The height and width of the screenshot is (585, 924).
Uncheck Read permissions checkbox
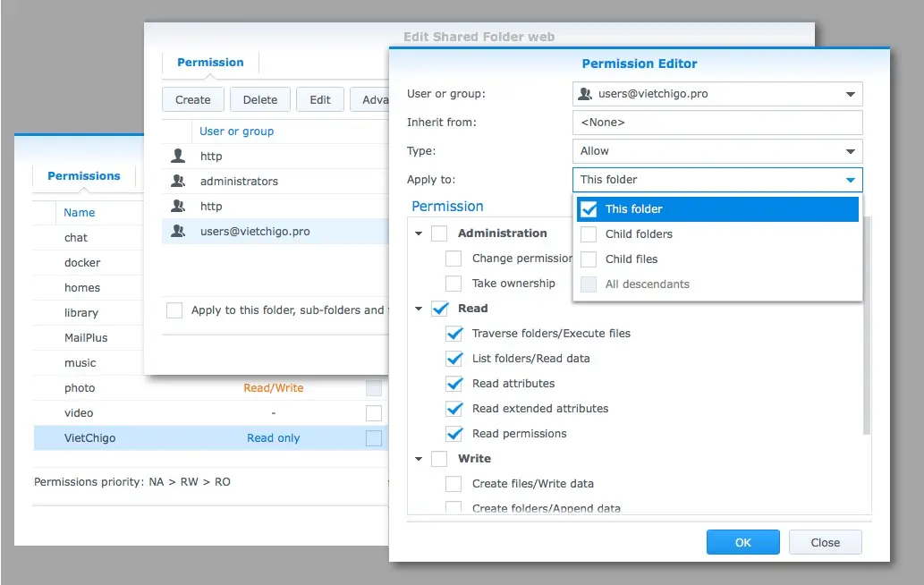click(454, 434)
